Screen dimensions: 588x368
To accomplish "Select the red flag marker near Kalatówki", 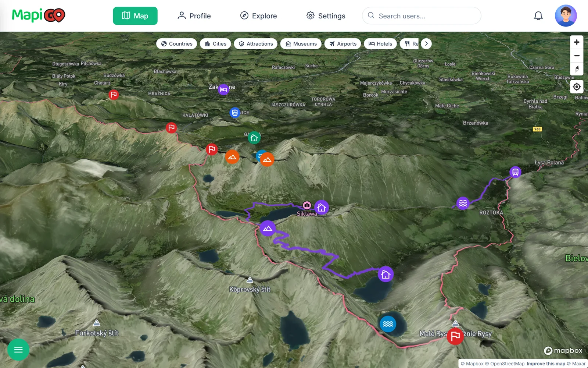I will [171, 128].
